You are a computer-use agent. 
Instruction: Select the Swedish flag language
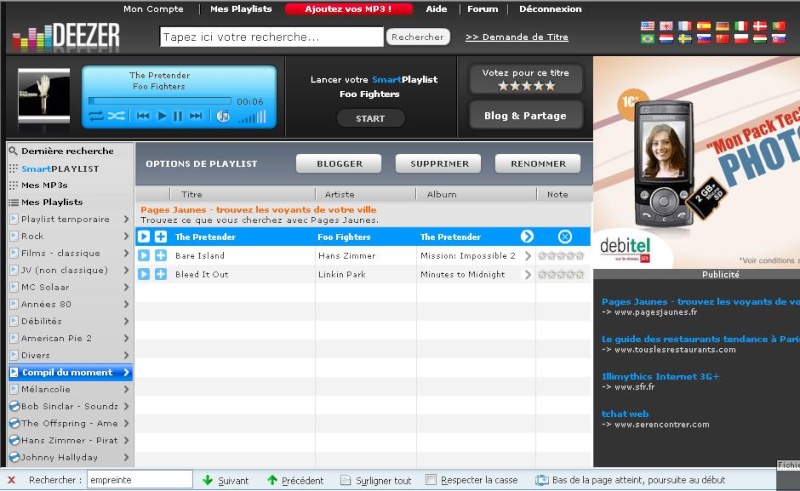coord(684,39)
